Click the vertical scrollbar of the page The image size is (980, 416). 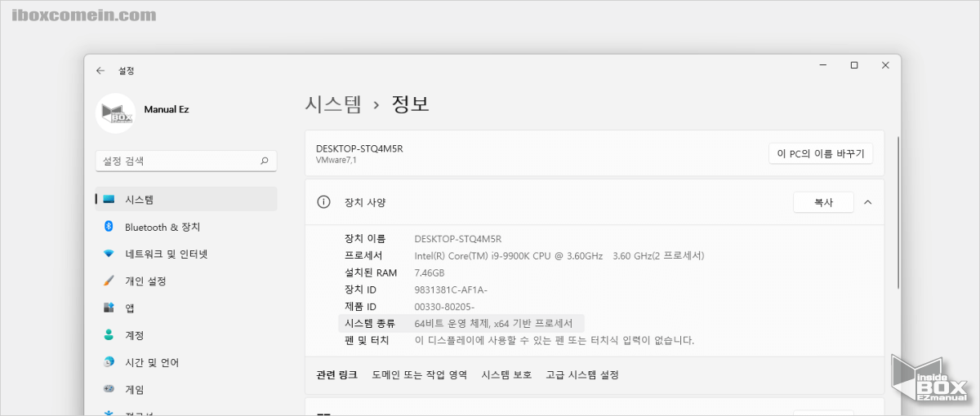pos(898,212)
